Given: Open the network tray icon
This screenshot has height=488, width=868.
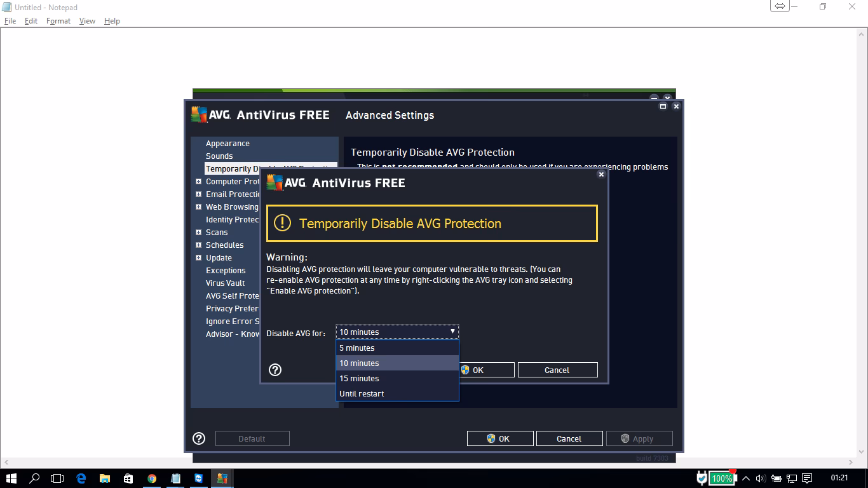Looking at the screenshot, I should tap(792, 478).
